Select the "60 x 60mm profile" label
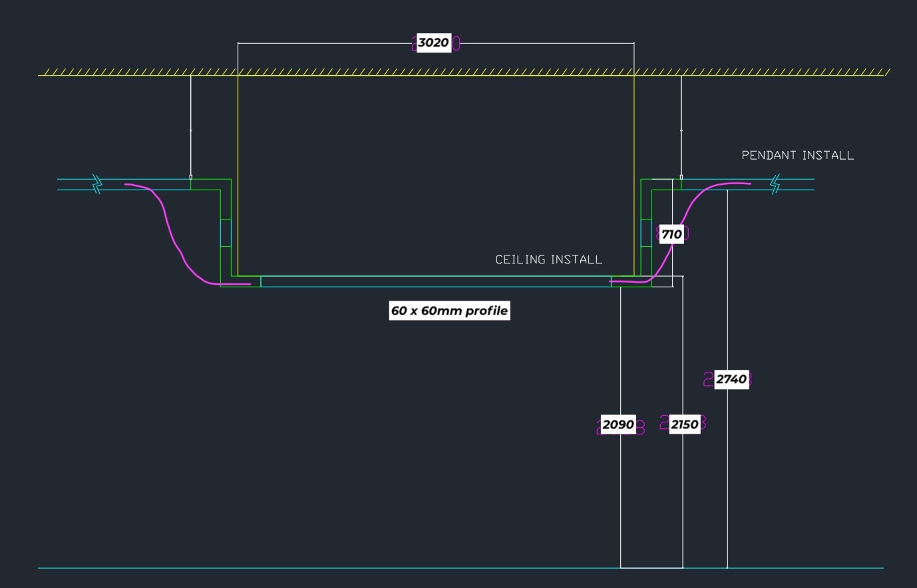Screen dimensions: 917x588 tap(449, 311)
